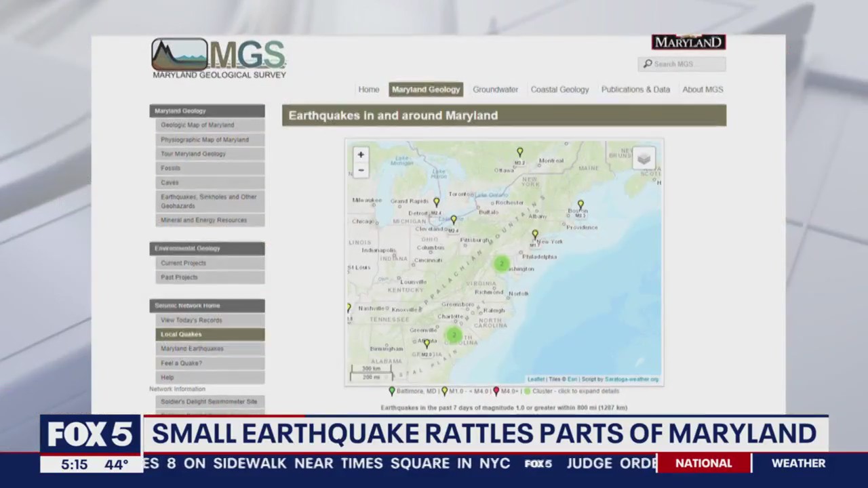The image size is (868, 488).
Task: Click the 'Cluster - click to expand details' legend text
Action: point(576,391)
